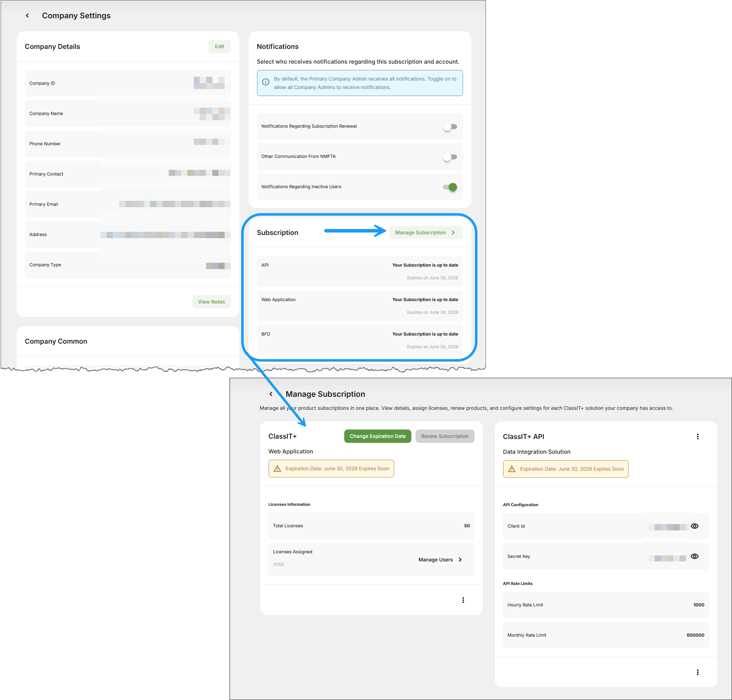Click the Company ID label
The image size is (732, 700).
[42, 83]
